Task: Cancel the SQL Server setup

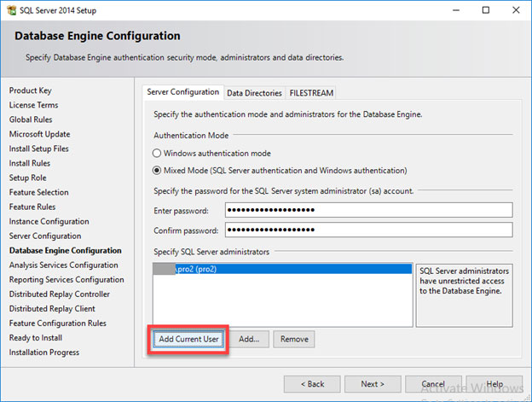Action: point(433,384)
